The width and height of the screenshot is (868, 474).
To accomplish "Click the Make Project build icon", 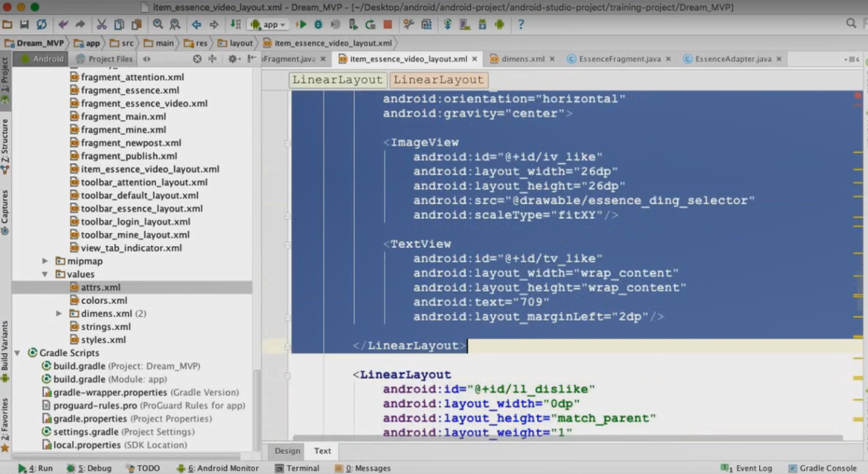I will pos(235,24).
